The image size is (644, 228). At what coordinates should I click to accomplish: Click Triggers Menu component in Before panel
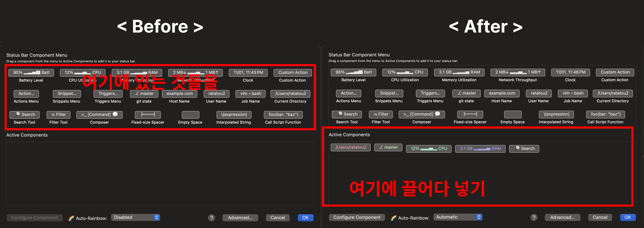click(x=108, y=94)
